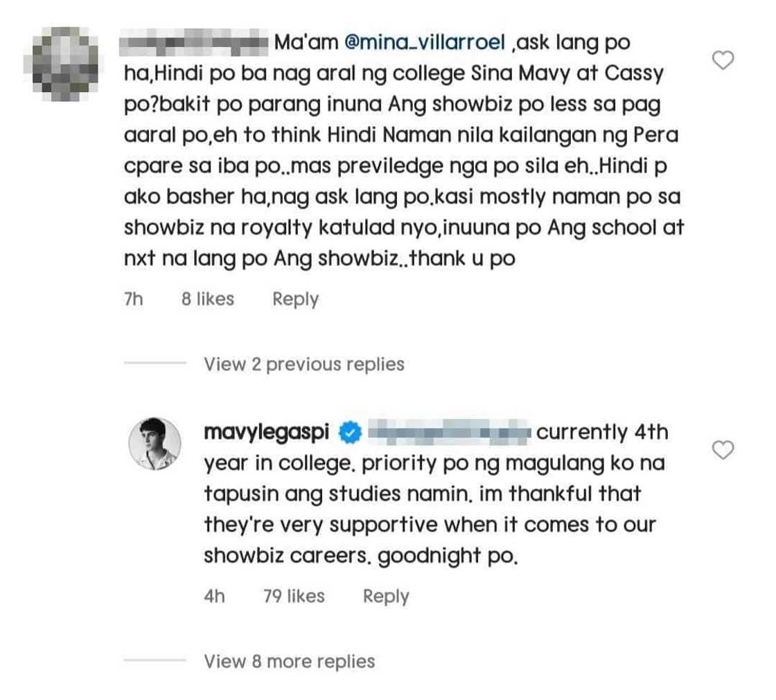Reply to the first comment

tap(295, 299)
